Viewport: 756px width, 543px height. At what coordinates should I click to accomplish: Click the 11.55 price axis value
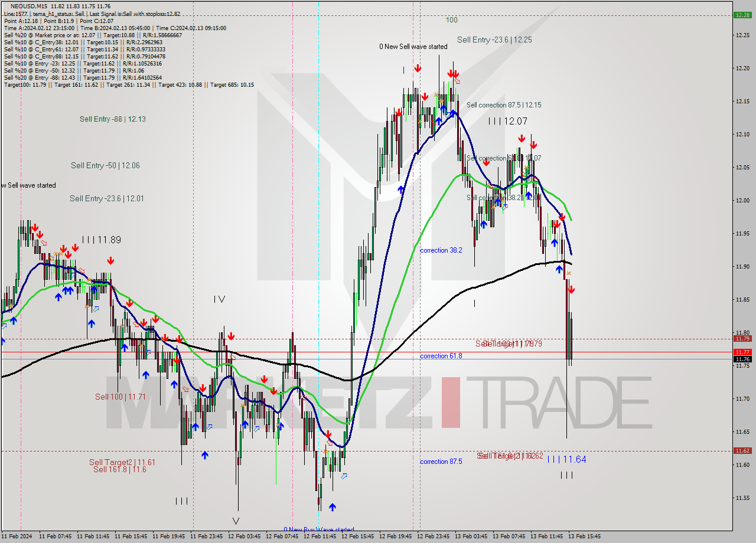click(742, 498)
